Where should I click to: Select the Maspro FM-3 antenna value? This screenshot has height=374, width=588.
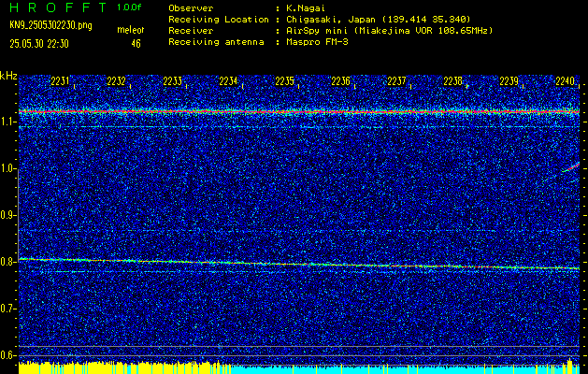click(317, 42)
